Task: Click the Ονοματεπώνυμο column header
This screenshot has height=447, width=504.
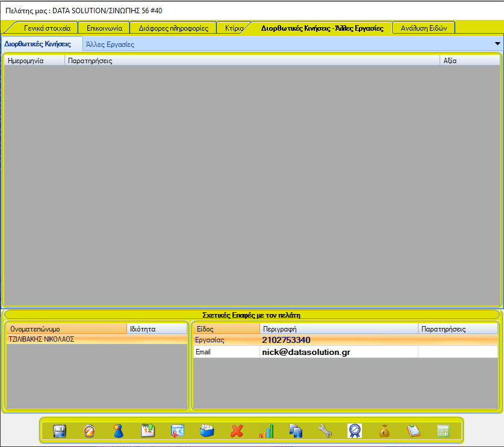Action: 66,329
